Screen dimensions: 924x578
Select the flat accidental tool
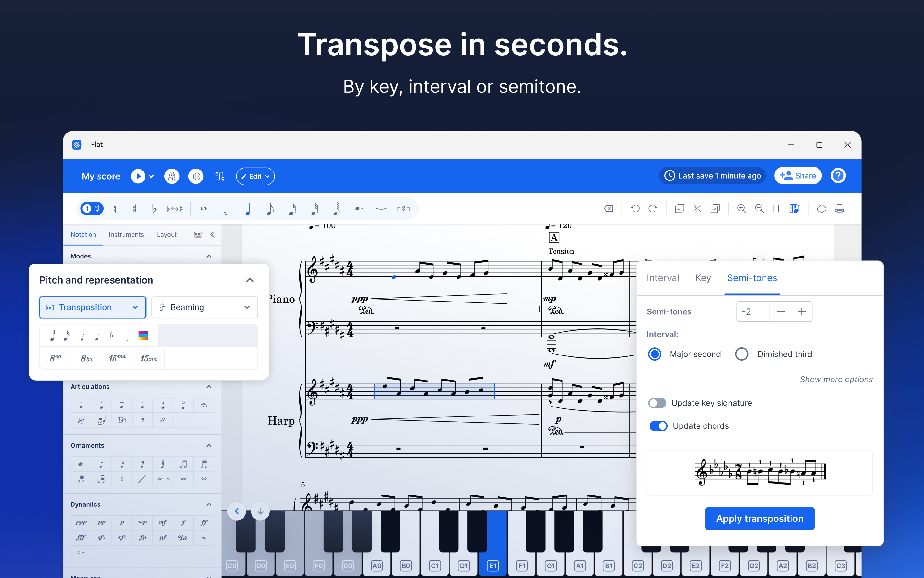click(x=154, y=209)
